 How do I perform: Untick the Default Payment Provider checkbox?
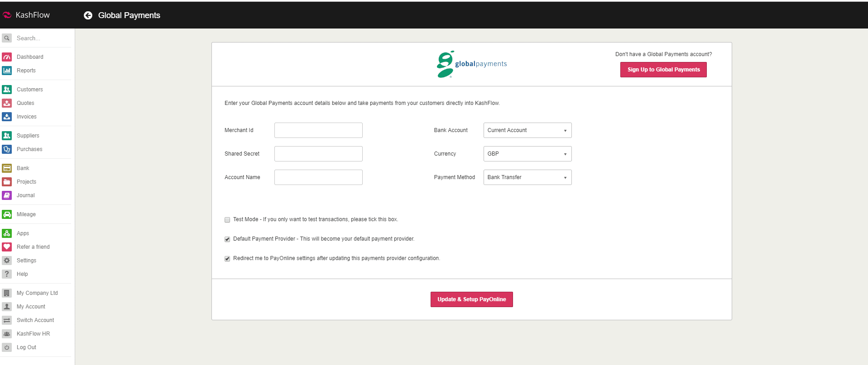[x=227, y=239]
